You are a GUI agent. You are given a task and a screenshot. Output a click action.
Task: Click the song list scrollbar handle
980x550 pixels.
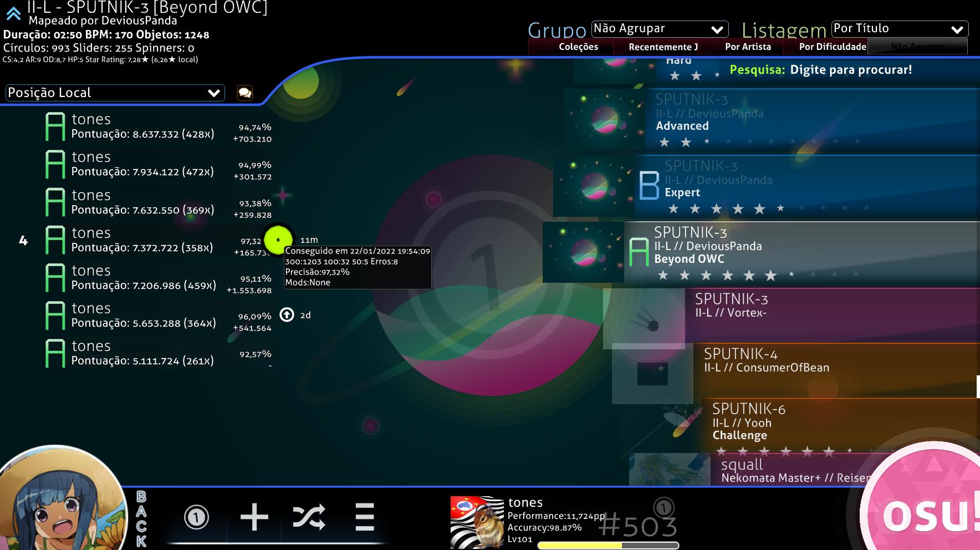click(x=978, y=386)
